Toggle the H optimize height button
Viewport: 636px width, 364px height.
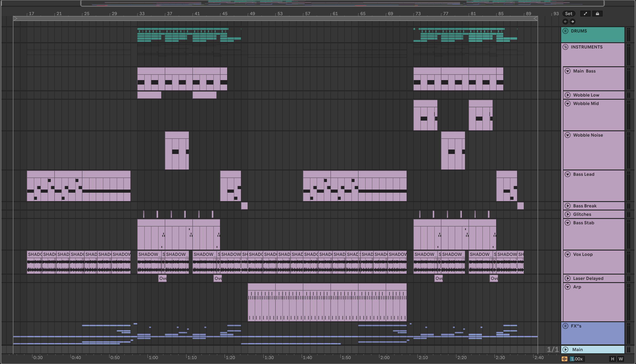[x=612, y=359]
